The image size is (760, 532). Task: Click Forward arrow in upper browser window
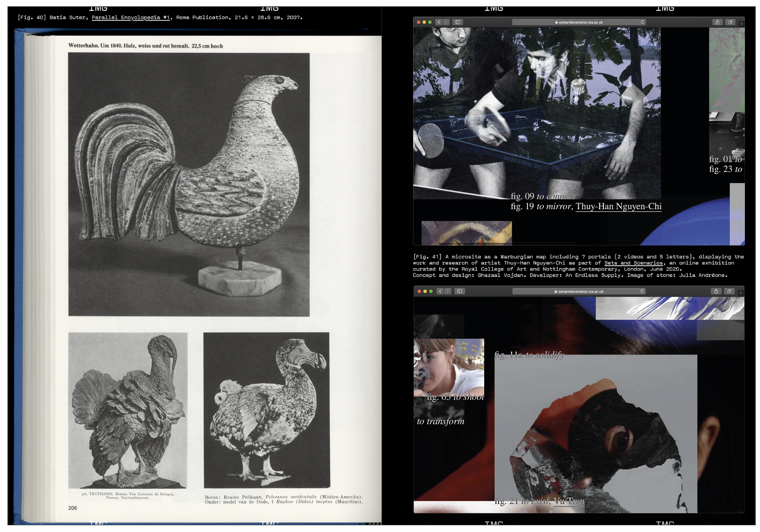446,22
